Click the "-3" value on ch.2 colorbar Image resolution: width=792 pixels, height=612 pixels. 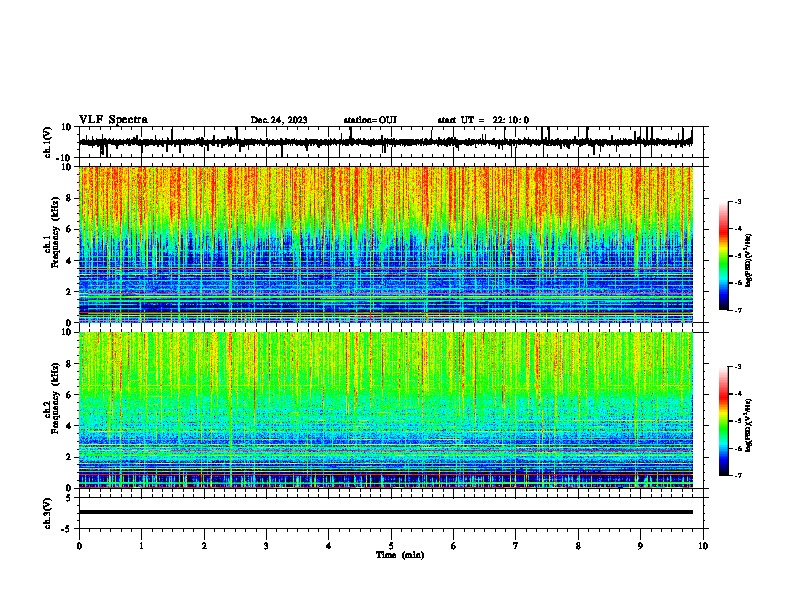point(738,367)
